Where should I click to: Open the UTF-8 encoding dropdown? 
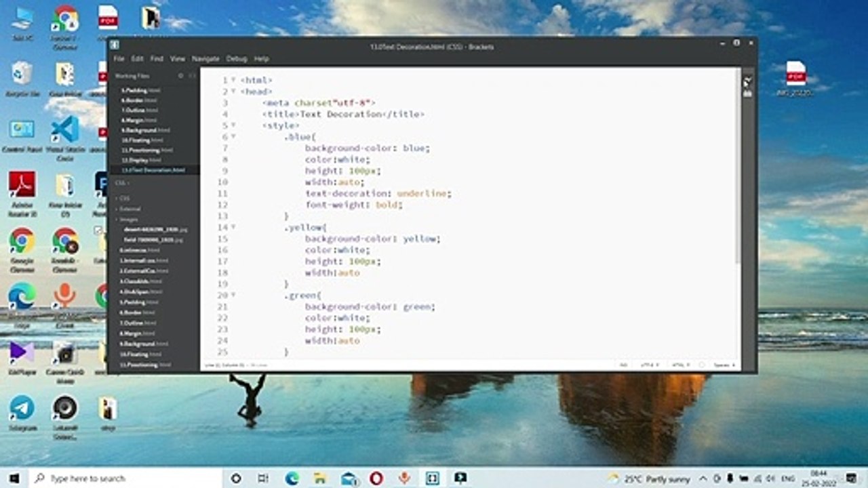point(650,365)
